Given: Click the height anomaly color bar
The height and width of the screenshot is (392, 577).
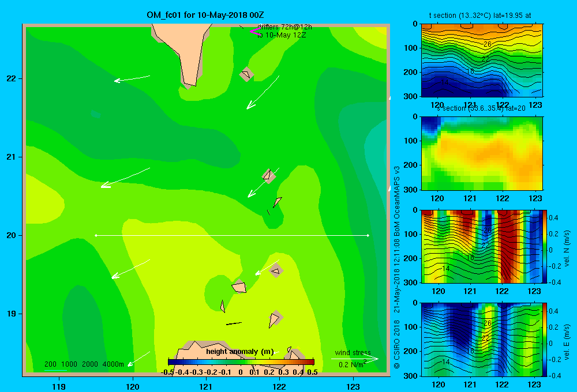Looking at the screenshot, I should click(x=241, y=362).
